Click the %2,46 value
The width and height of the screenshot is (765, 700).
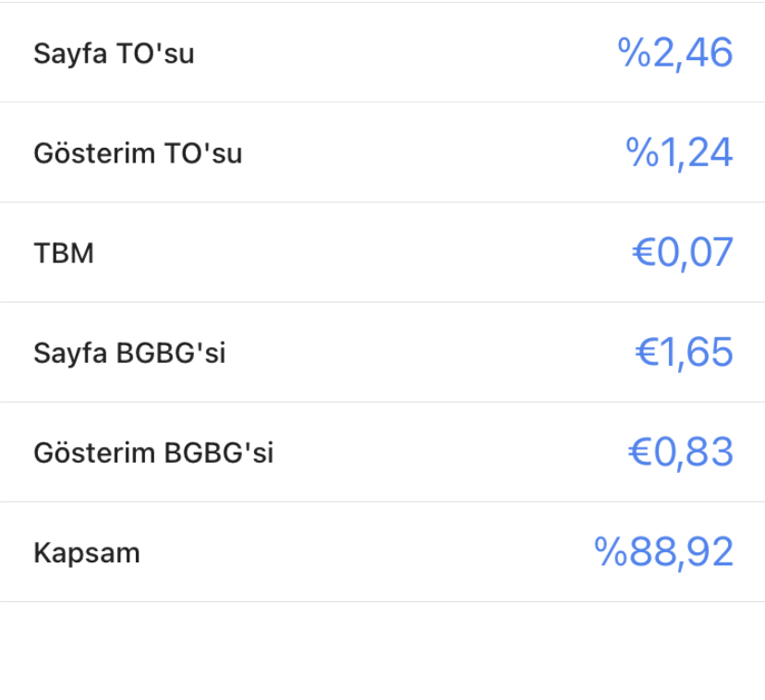click(675, 53)
